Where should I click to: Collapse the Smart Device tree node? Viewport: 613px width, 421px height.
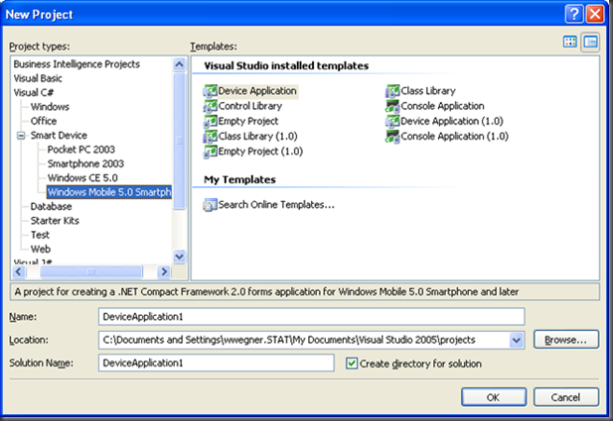point(21,136)
